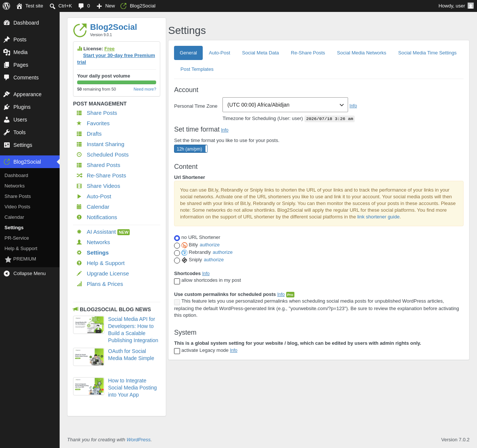This screenshot has height=448, width=477.
Task: Toggle the 12h (am/pm) time format switch
Action: click(191, 149)
